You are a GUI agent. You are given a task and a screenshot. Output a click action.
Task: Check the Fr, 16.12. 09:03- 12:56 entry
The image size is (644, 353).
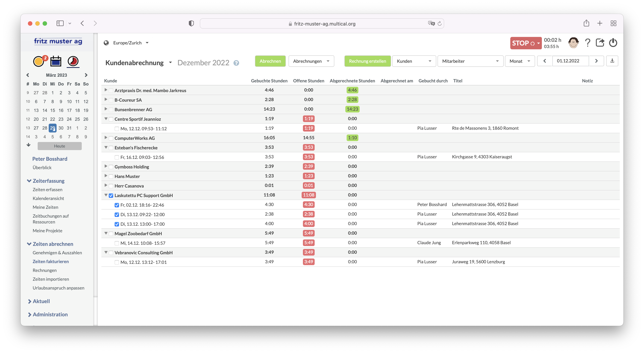tap(117, 157)
